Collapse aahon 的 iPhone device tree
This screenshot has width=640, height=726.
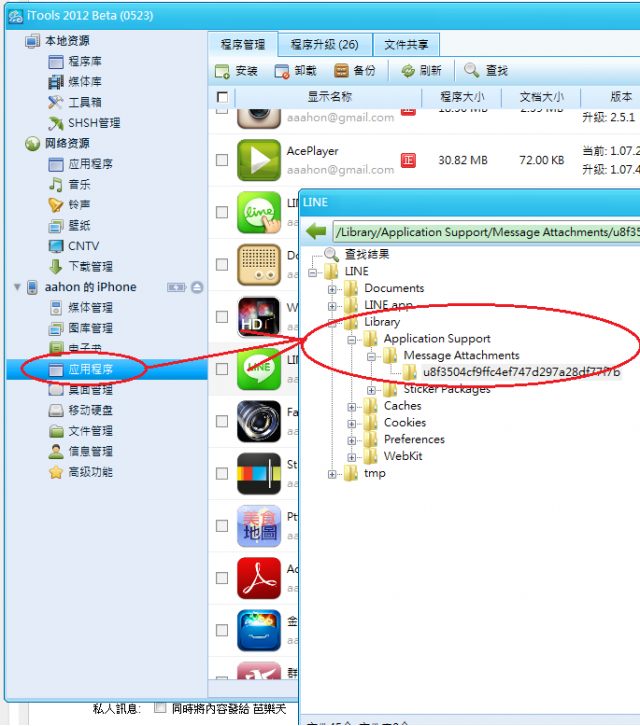pos(17,287)
